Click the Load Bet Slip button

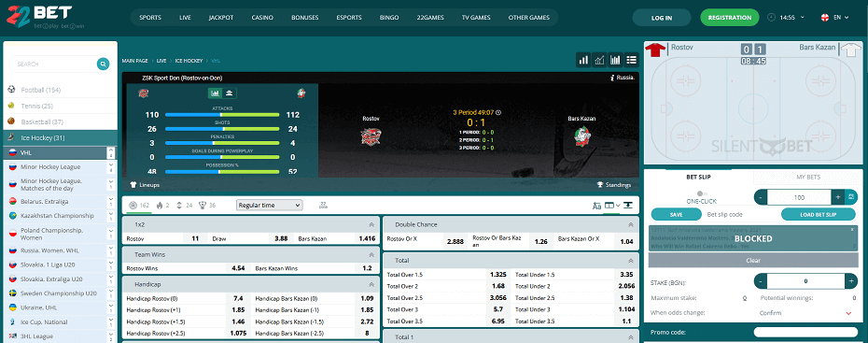pos(819,214)
